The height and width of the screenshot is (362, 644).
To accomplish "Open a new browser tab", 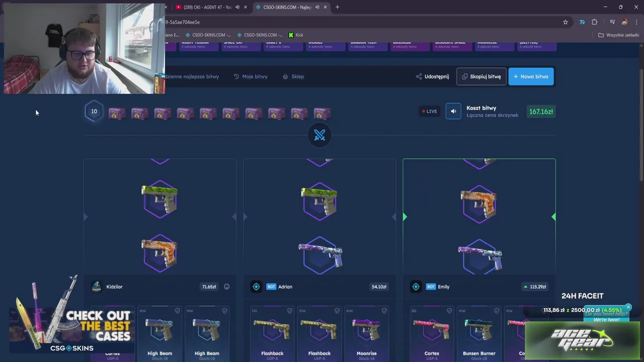I will 337,7.
